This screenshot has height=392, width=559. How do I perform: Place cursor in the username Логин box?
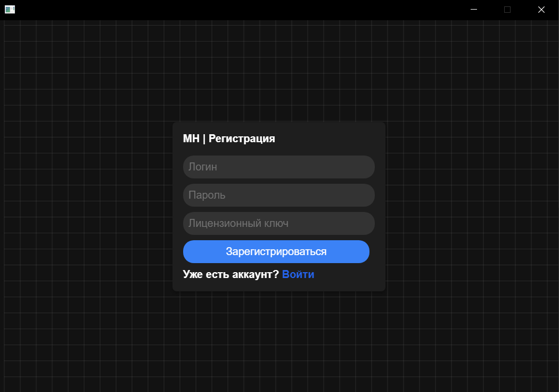278,167
